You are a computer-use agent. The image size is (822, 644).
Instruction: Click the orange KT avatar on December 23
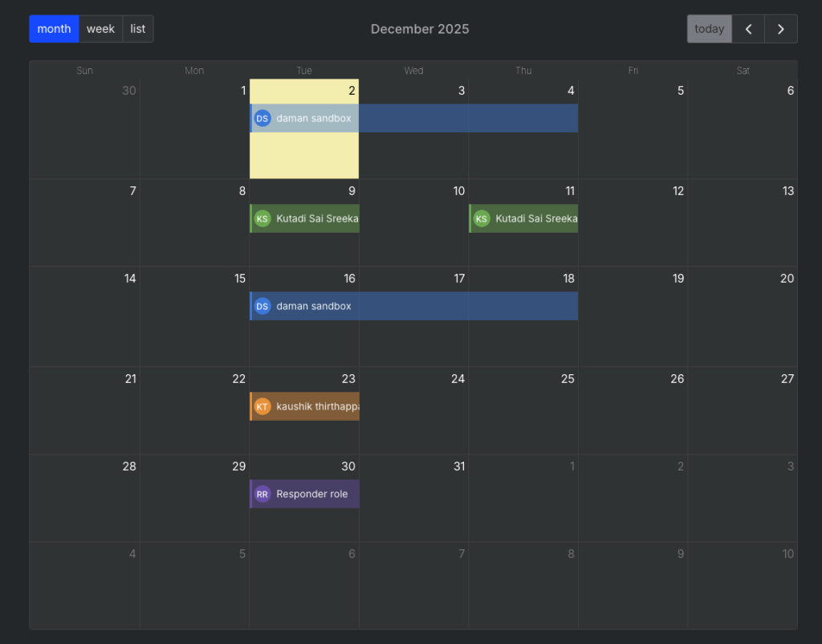coord(262,406)
